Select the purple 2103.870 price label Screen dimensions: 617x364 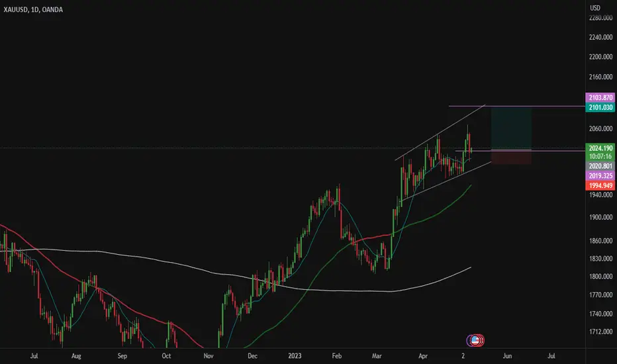pos(600,97)
